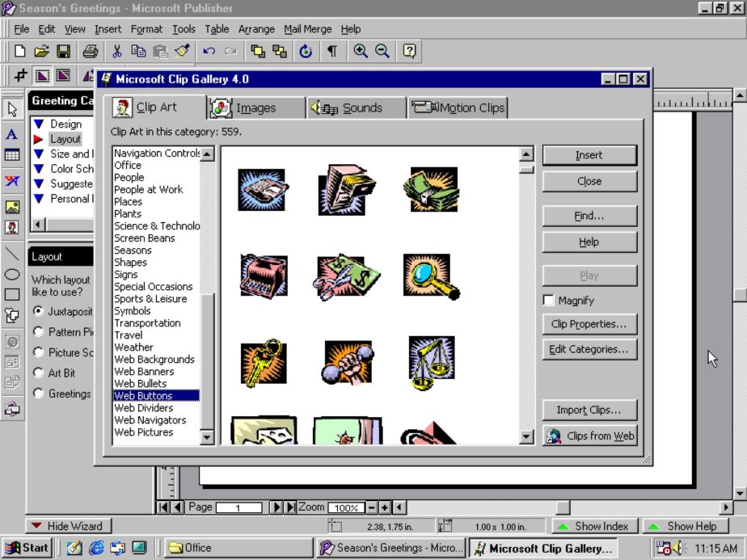Screen dimensions: 747x560
Task: Select the Custom Shapes tool
Action: pyautogui.click(x=12, y=315)
